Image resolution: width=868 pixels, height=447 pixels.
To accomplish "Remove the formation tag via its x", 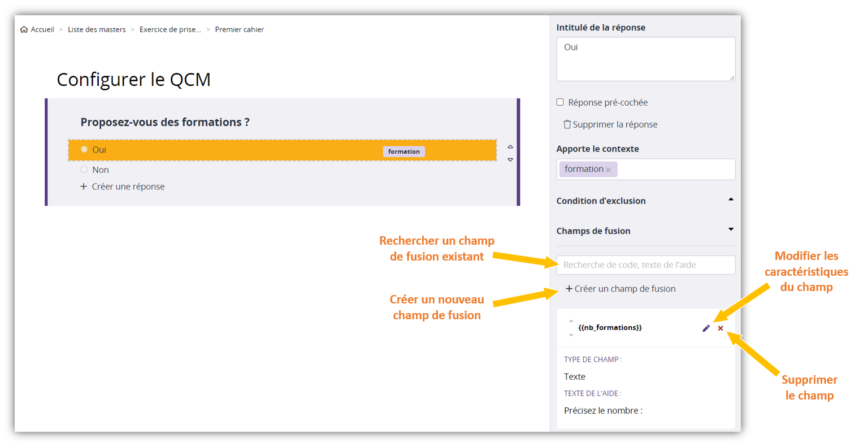I will click(609, 170).
